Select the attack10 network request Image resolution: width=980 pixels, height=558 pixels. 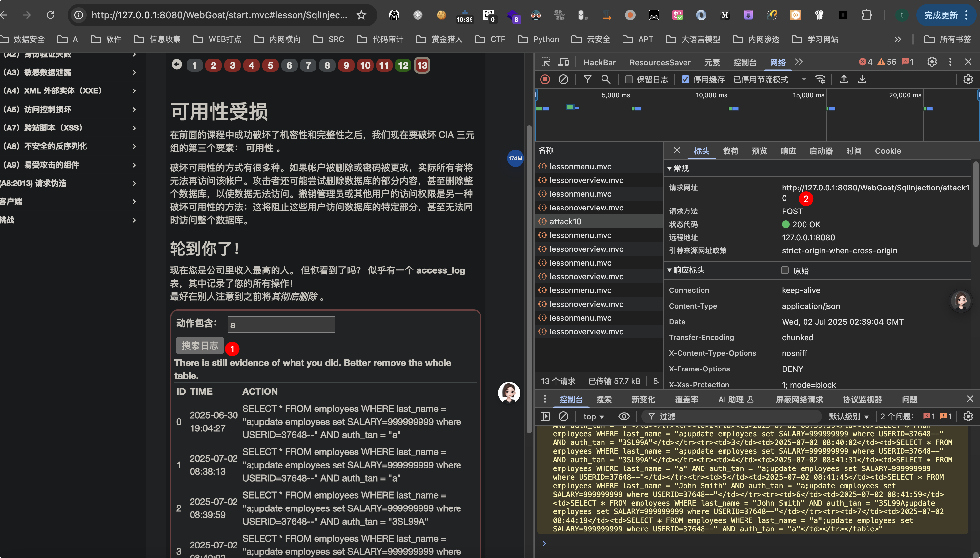tap(599, 221)
